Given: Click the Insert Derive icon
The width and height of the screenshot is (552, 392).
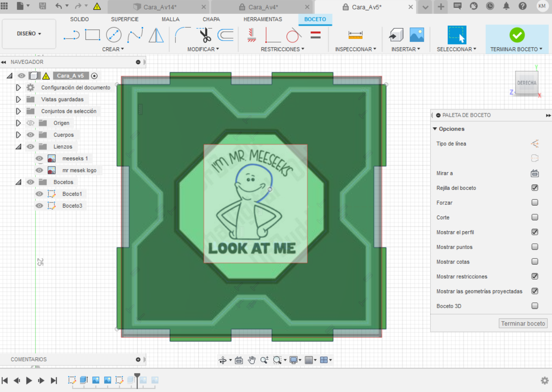Looking at the screenshot, I should [x=396, y=35].
